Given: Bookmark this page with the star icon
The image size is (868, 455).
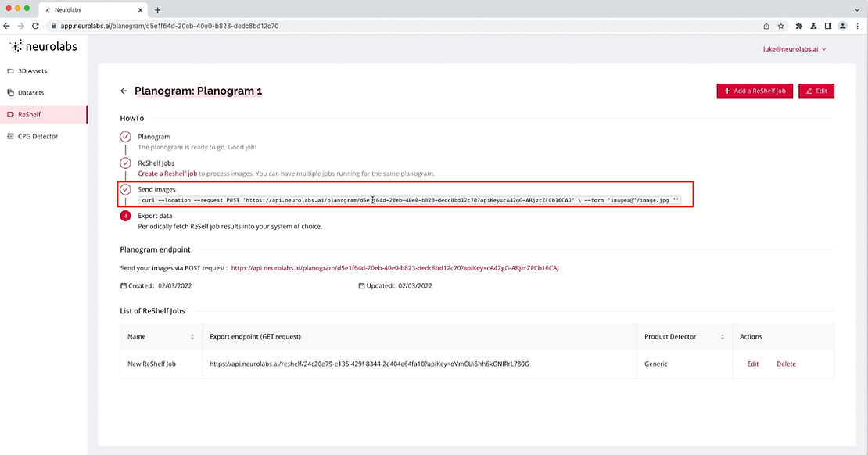Looking at the screenshot, I should [x=780, y=26].
